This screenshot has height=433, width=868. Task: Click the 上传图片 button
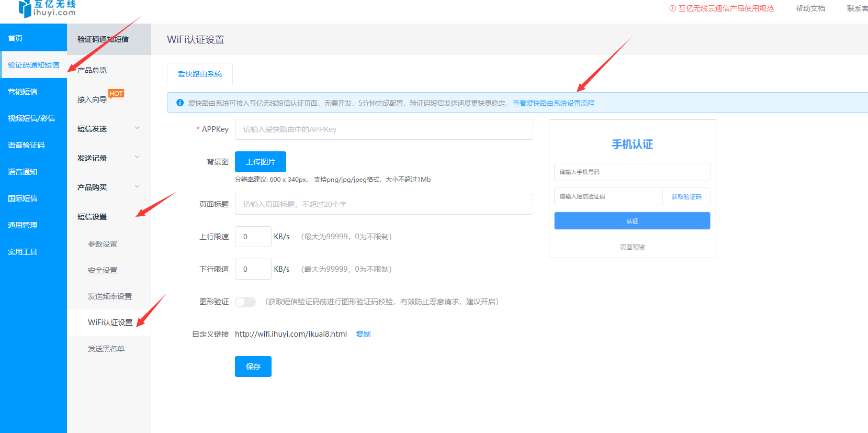pyautogui.click(x=261, y=162)
